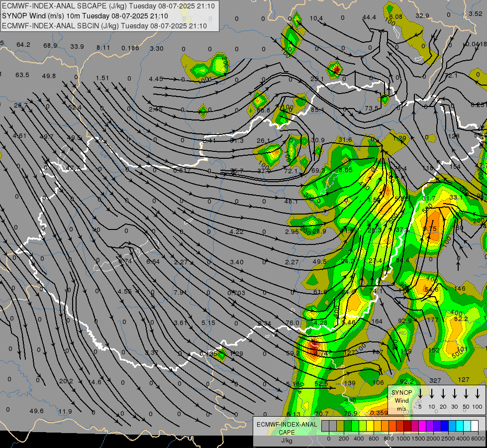Image resolution: width=487 pixels, height=448 pixels.
Task: Click the map value 7.91
Action: [x=181, y=292]
